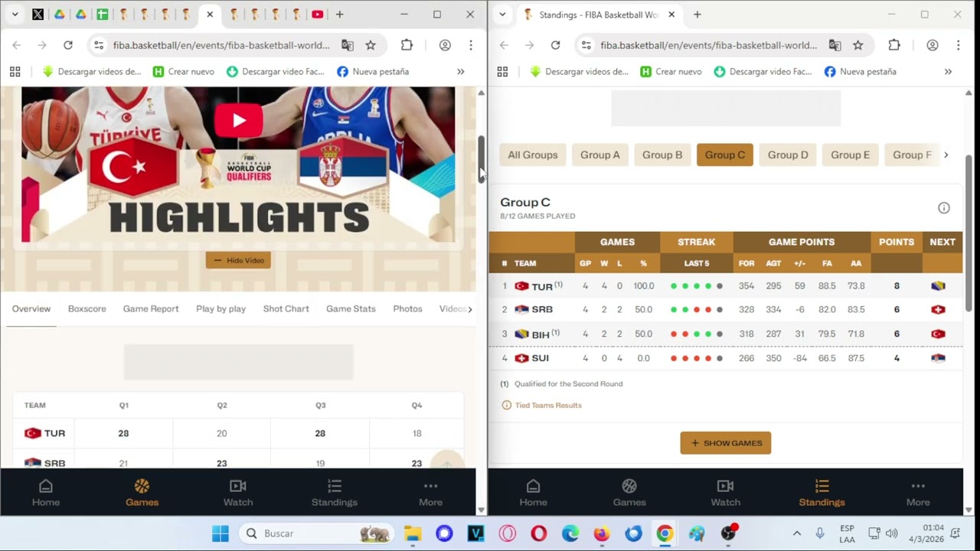Image resolution: width=980 pixels, height=551 pixels.
Task: Select the Play by play tab
Action: (x=220, y=308)
